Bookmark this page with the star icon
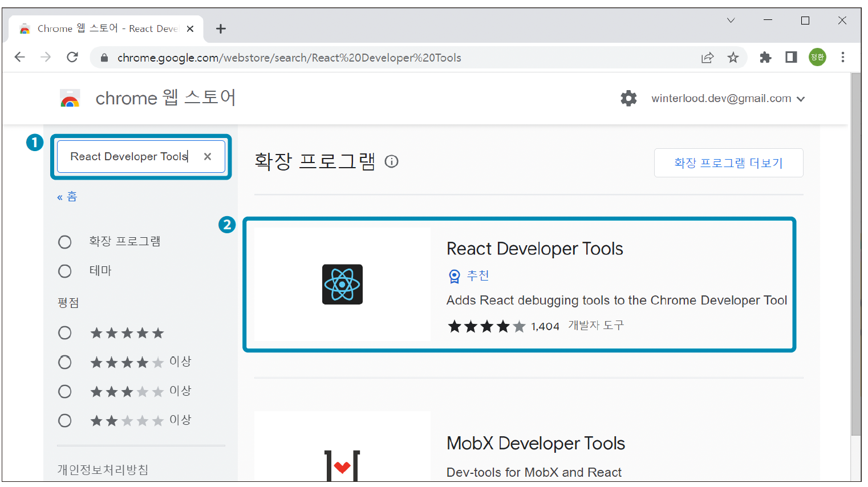 coord(733,57)
